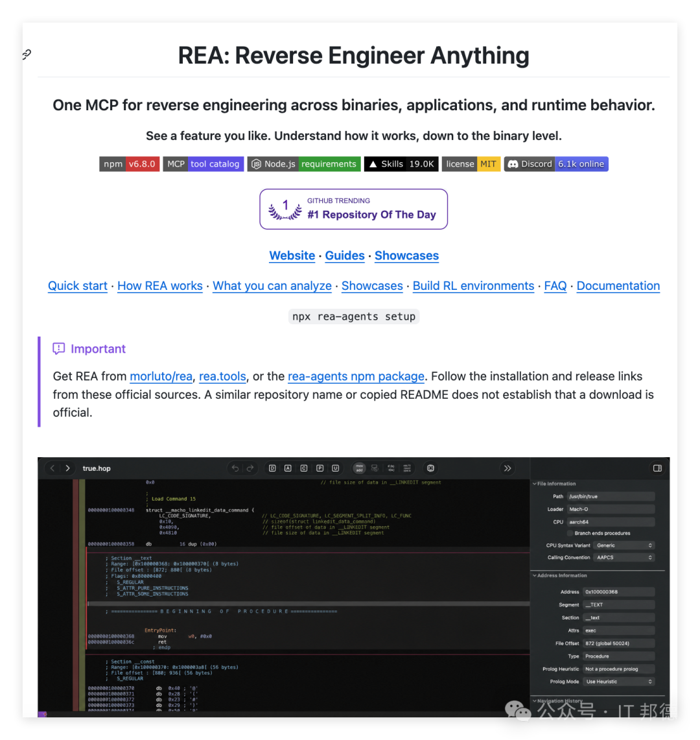Mark as undefined with the U button
The image size is (700, 740).
335,468
